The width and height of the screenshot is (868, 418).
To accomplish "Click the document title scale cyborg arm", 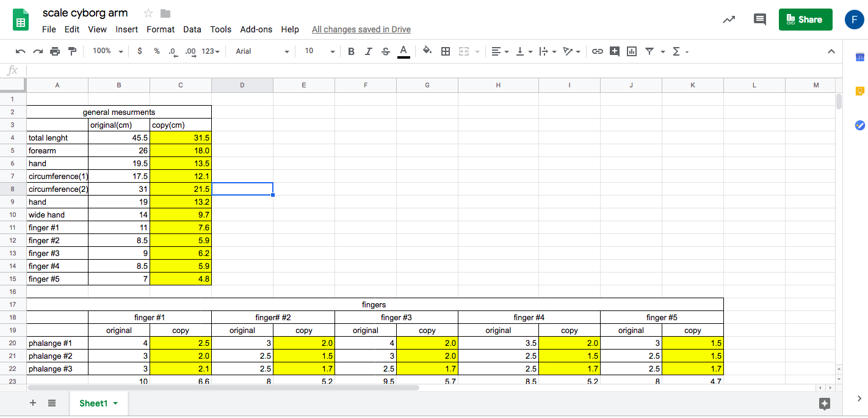I will pos(85,13).
